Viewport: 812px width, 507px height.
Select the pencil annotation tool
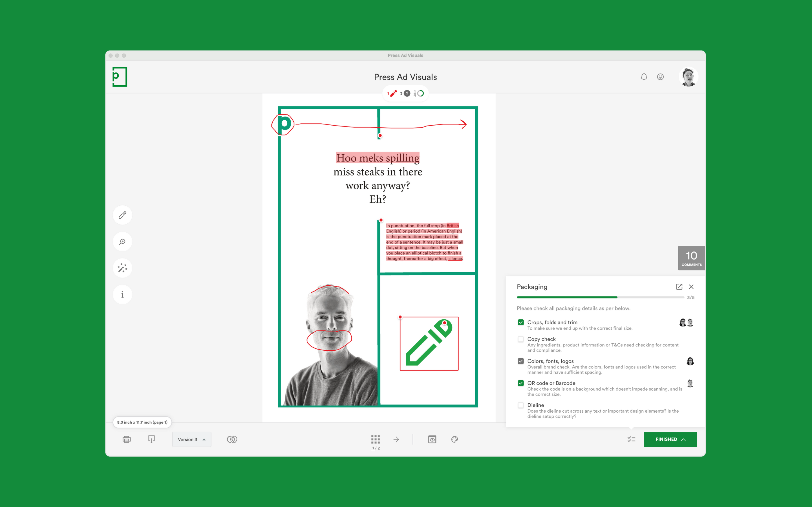[122, 215]
